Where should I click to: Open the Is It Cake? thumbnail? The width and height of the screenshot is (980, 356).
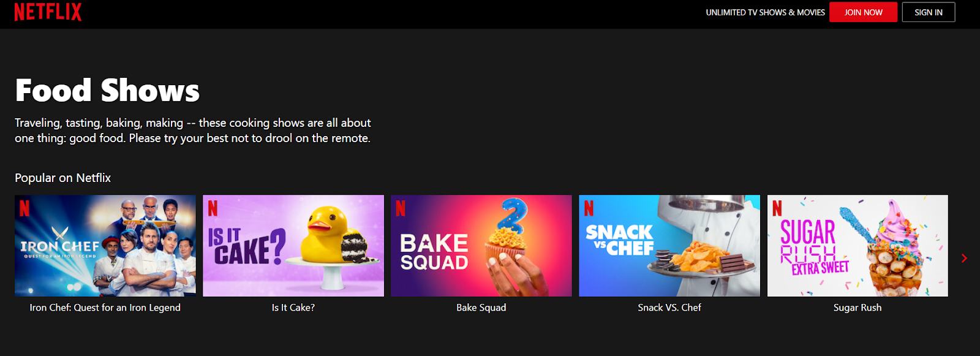coord(293,246)
